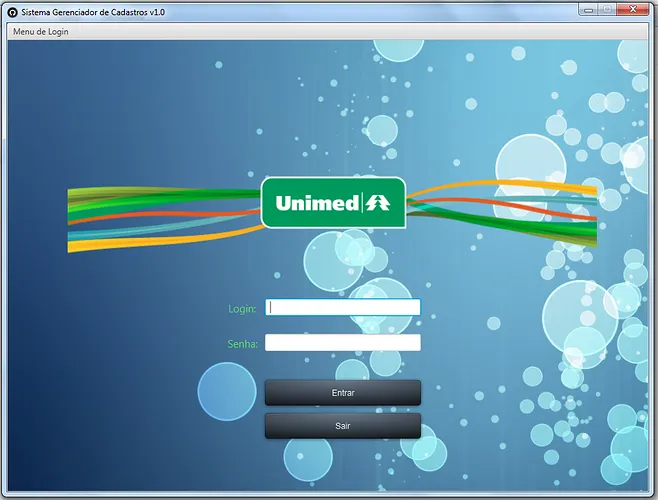Screen dimensions: 658x500
Task: Click the Senha password field
Action: (x=342, y=343)
